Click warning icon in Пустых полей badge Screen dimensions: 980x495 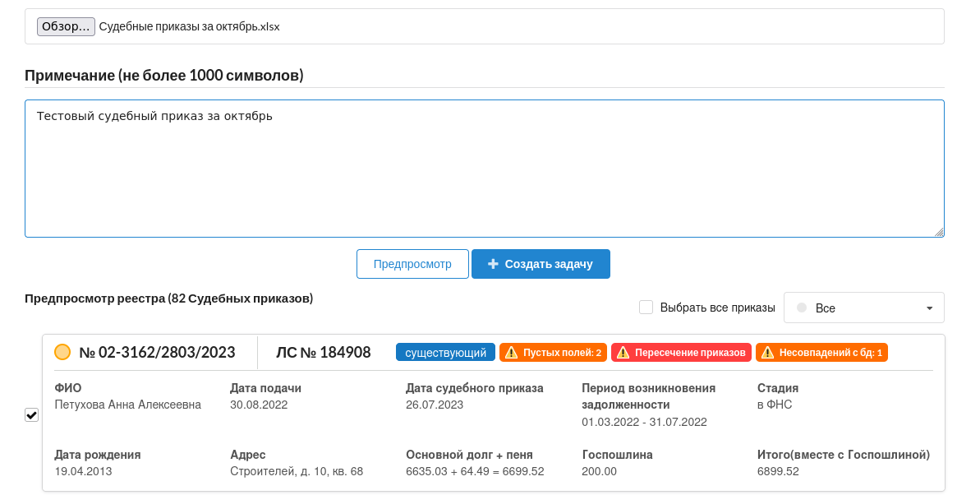click(x=511, y=353)
